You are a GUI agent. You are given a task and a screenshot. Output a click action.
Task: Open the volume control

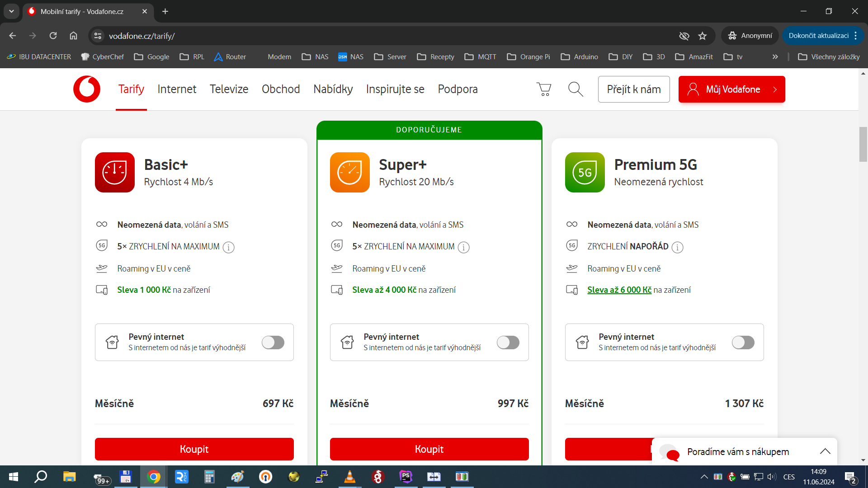(x=771, y=477)
